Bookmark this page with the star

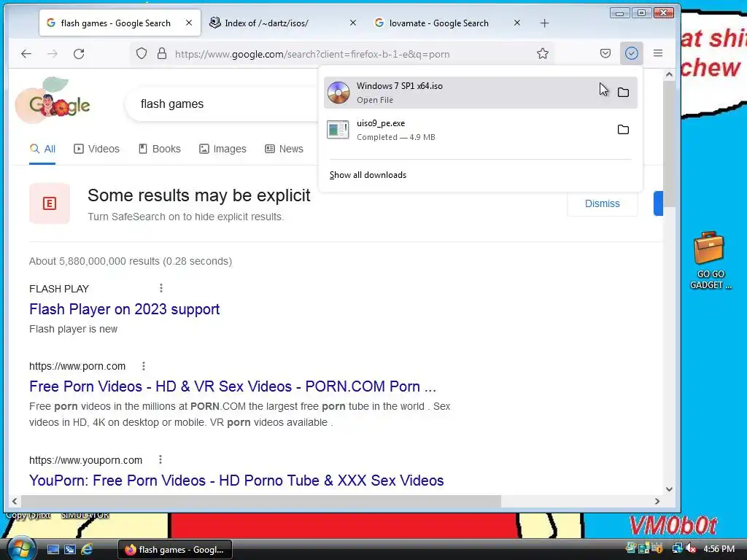pos(543,53)
